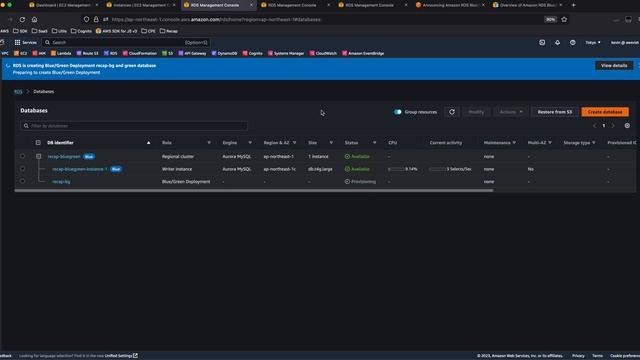The image size is (640, 360).
Task: Open Amazon EventBridge service shortcut
Action: (363, 53)
